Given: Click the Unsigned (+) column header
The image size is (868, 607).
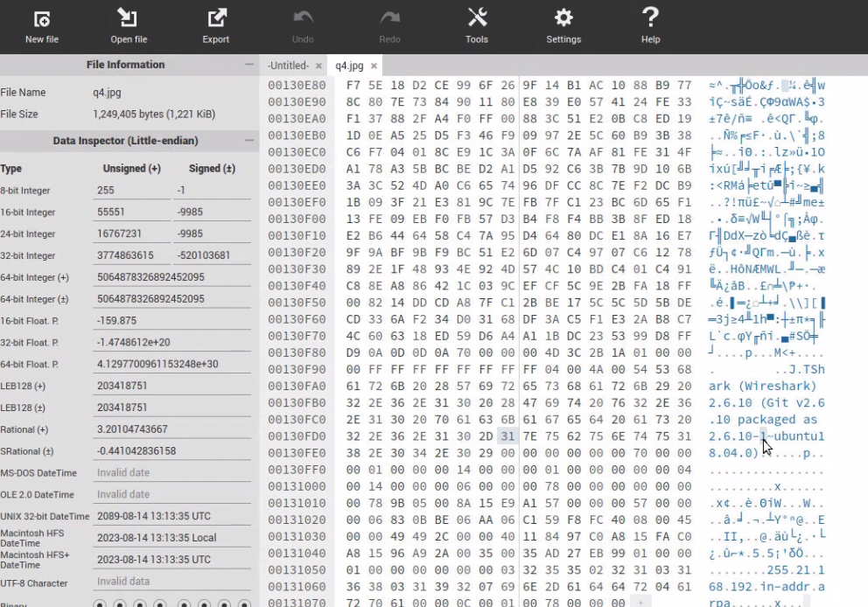Looking at the screenshot, I should pos(132,168).
